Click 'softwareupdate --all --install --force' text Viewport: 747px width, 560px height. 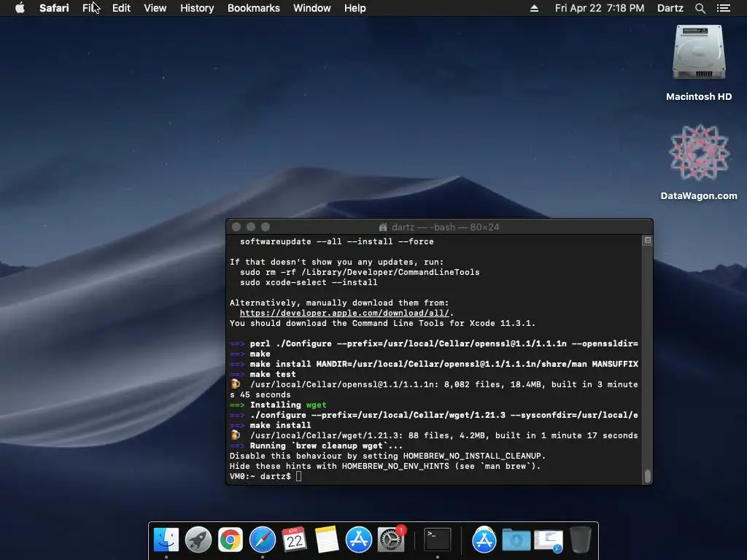(x=337, y=241)
